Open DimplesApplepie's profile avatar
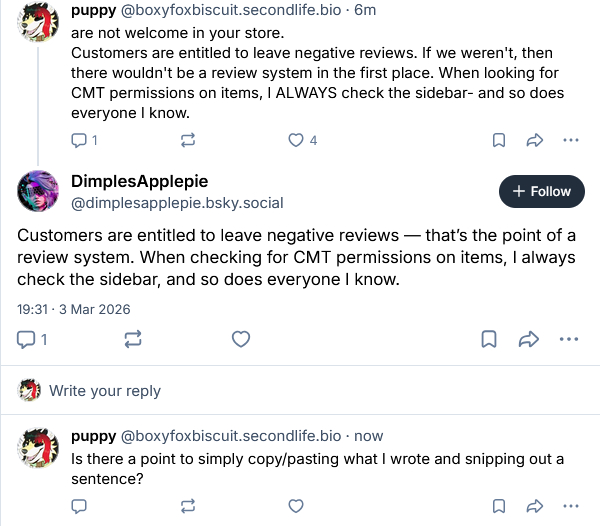Screen dimensions: 600x526 coord(39,190)
